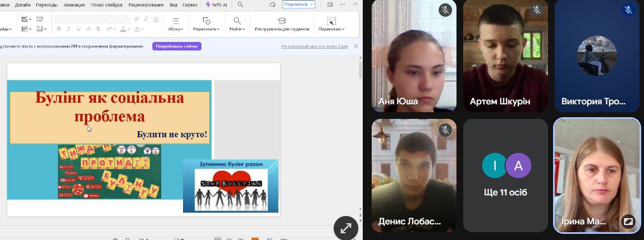Open the Параметры dropdown

[331, 29]
